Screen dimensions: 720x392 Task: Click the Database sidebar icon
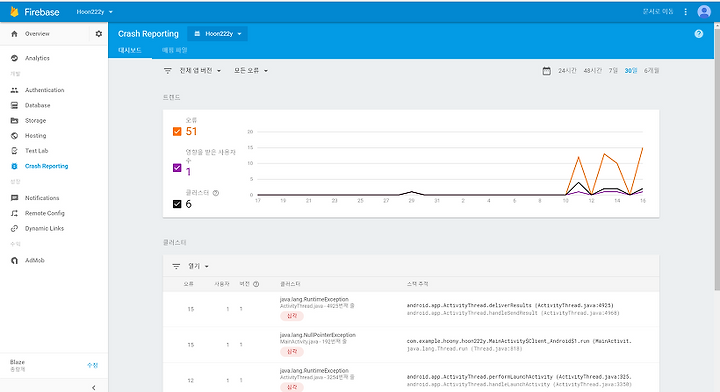[14, 105]
